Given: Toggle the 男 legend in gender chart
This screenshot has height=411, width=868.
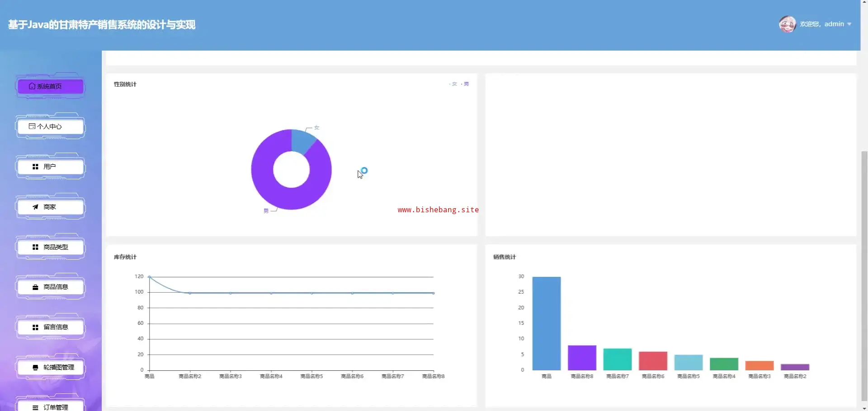Looking at the screenshot, I should point(465,84).
